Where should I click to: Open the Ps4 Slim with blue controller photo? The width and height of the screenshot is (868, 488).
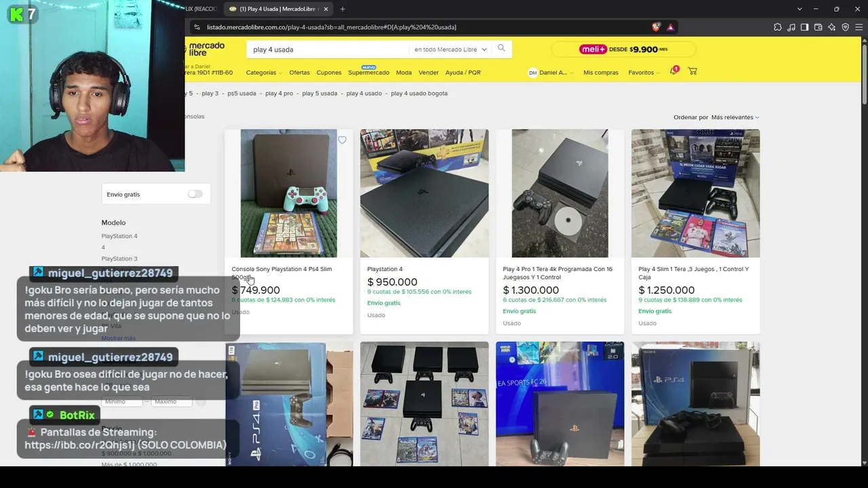pos(289,193)
